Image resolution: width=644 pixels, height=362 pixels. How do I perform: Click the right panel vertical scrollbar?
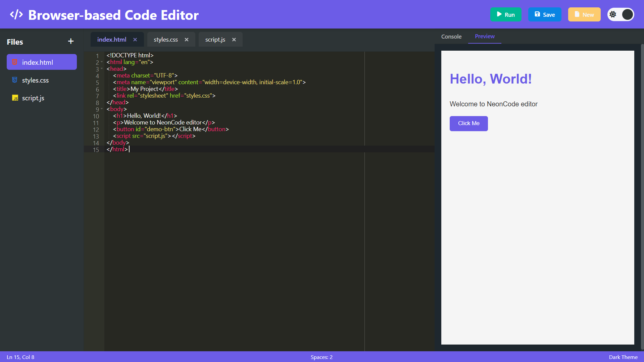click(642, 197)
